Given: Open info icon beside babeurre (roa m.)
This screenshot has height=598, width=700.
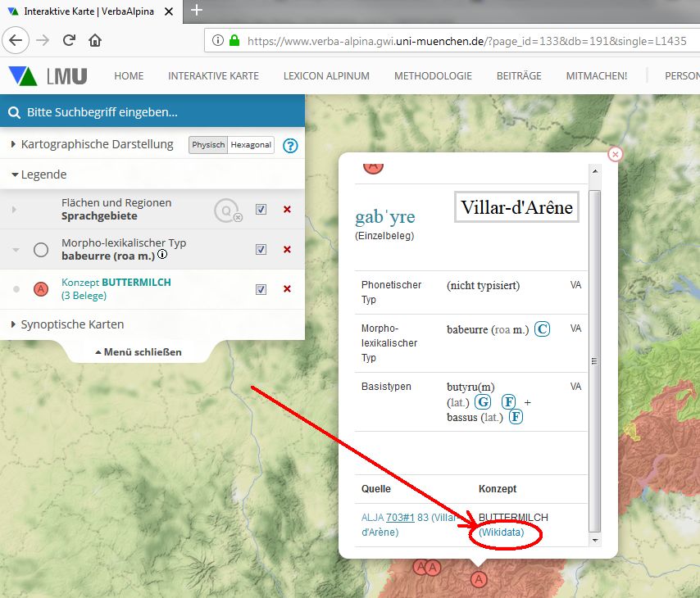Looking at the screenshot, I should [x=162, y=255].
